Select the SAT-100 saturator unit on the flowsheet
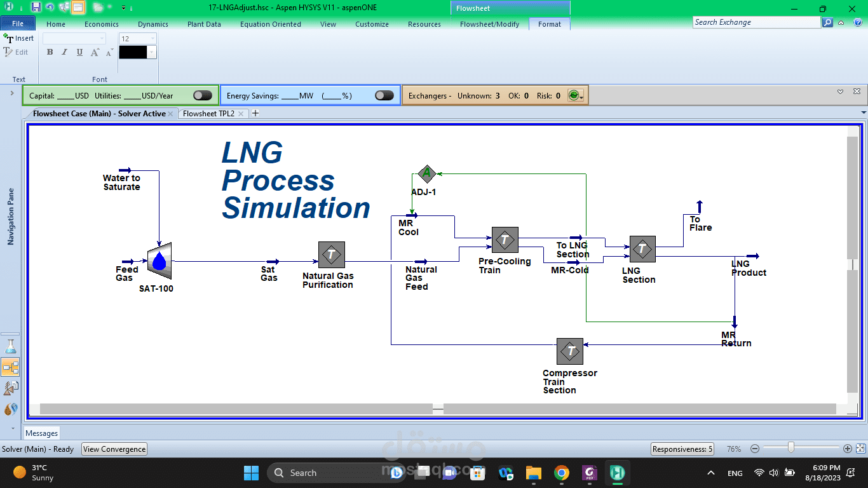Viewport: 868px width, 488px height. click(159, 261)
